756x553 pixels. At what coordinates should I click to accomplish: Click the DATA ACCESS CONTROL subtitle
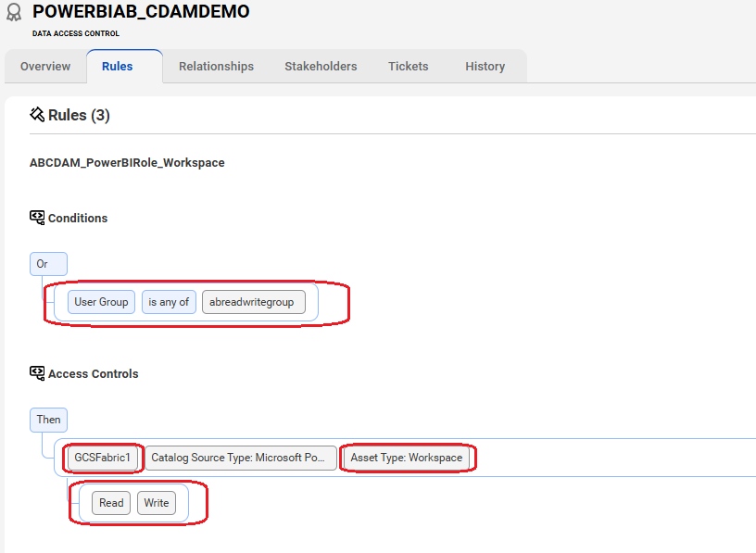click(x=76, y=33)
